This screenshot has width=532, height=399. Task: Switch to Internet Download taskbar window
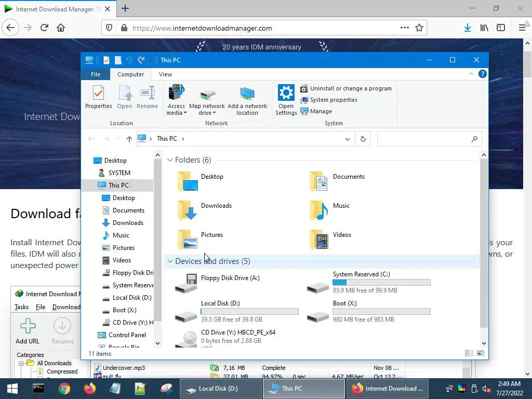coord(387,389)
